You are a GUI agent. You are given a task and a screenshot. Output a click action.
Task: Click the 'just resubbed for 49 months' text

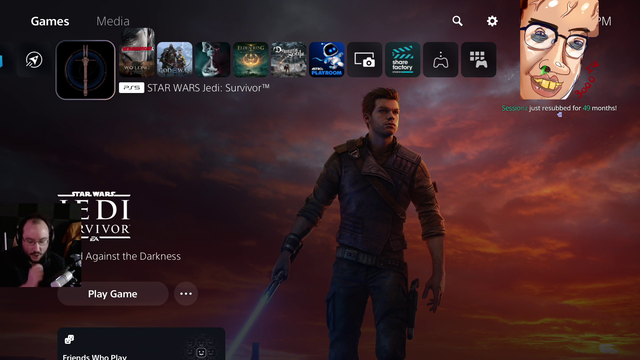tap(573, 108)
